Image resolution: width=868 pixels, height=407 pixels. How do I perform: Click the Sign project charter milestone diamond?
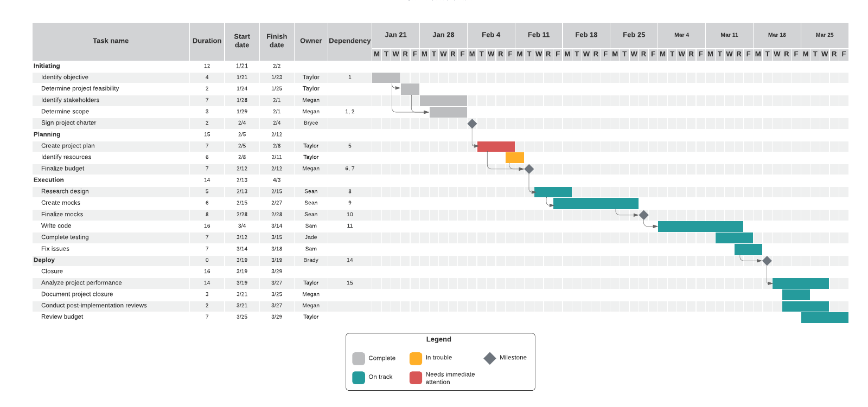point(472,124)
